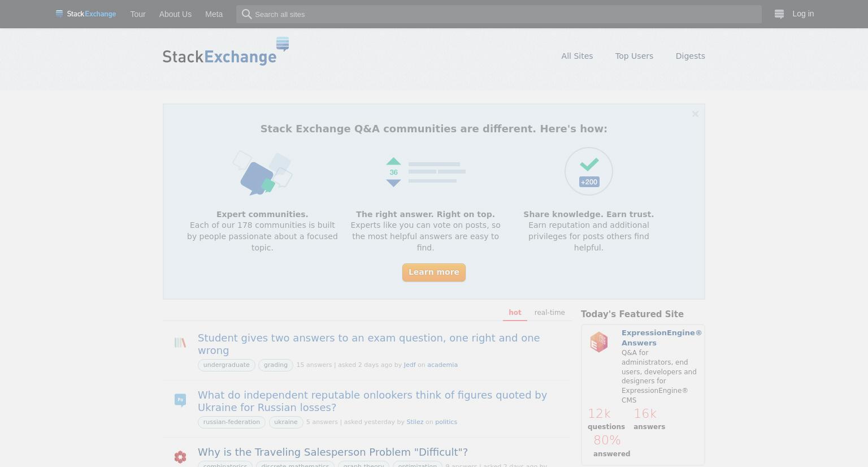Open the Top Users page

tap(634, 56)
